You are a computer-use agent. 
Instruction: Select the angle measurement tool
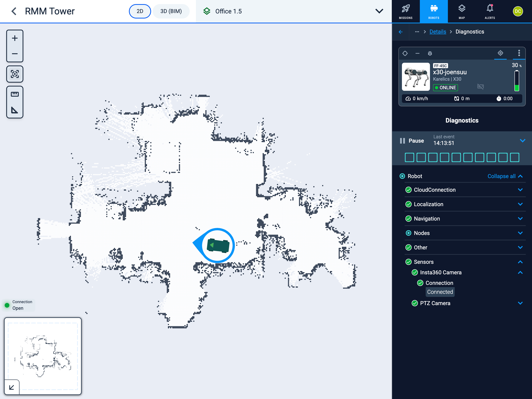pyautogui.click(x=15, y=110)
